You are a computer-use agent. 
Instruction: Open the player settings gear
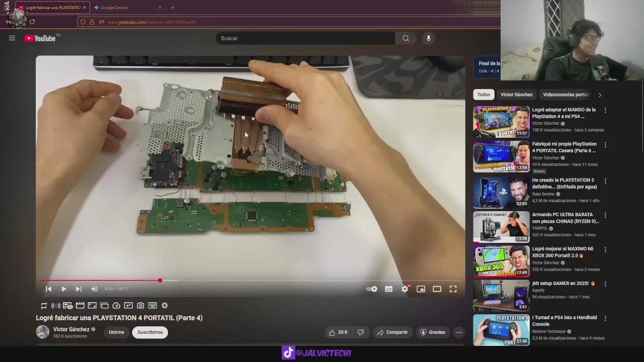(x=405, y=289)
